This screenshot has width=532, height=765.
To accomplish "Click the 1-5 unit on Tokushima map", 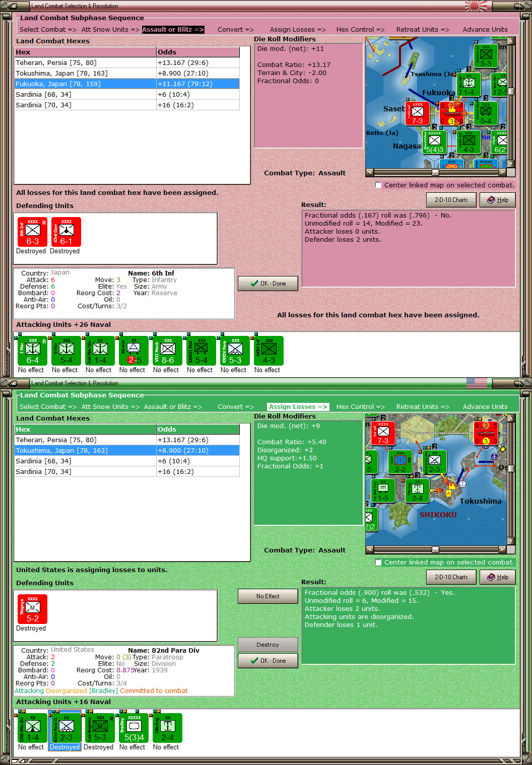I will coord(383,490).
